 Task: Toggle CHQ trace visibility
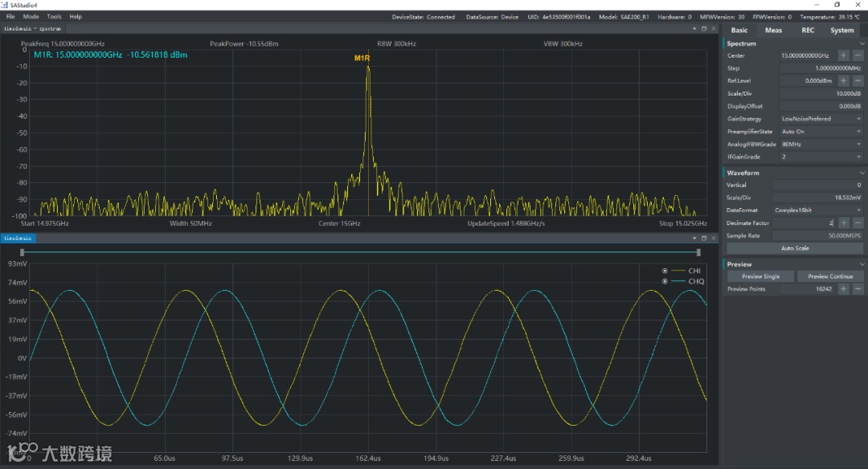point(665,282)
